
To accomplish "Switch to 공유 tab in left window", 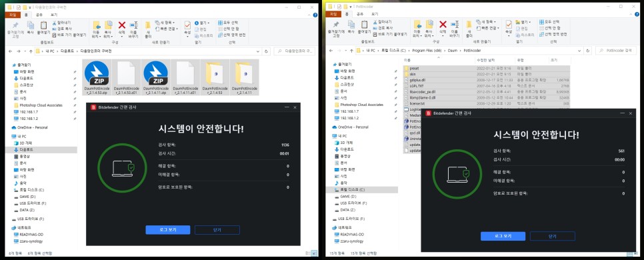I will click(39, 15).
